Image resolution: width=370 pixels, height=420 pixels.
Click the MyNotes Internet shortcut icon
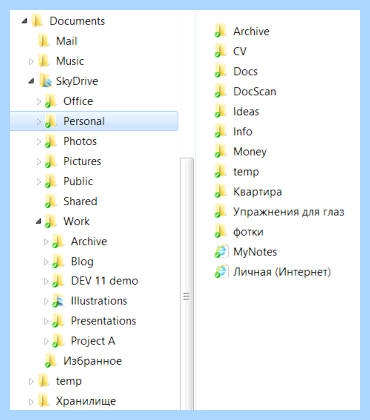[x=221, y=251]
